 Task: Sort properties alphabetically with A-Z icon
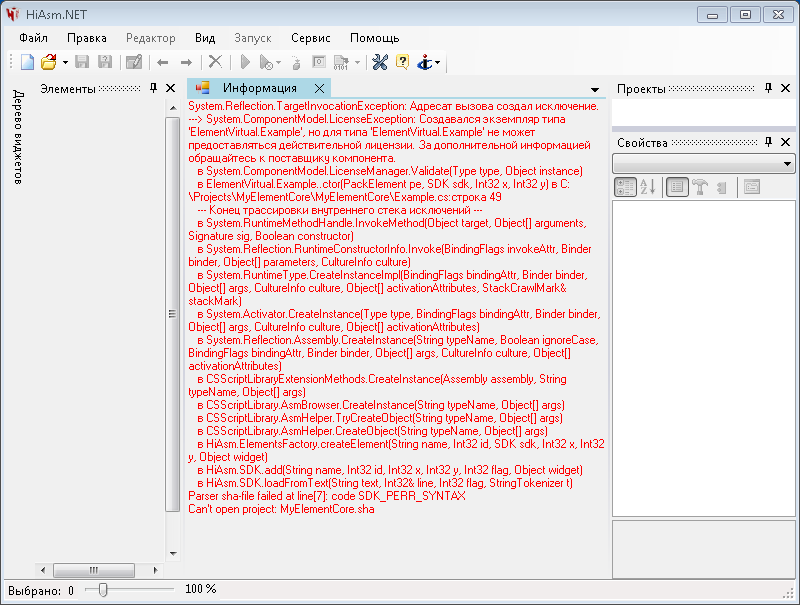pos(647,186)
